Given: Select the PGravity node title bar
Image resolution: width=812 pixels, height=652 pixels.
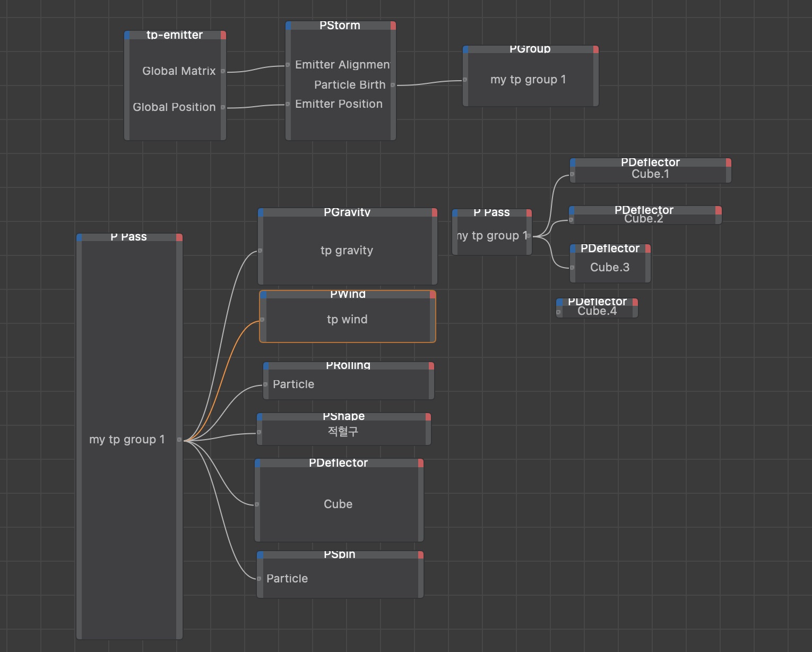Looking at the screenshot, I should pyautogui.click(x=348, y=212).
